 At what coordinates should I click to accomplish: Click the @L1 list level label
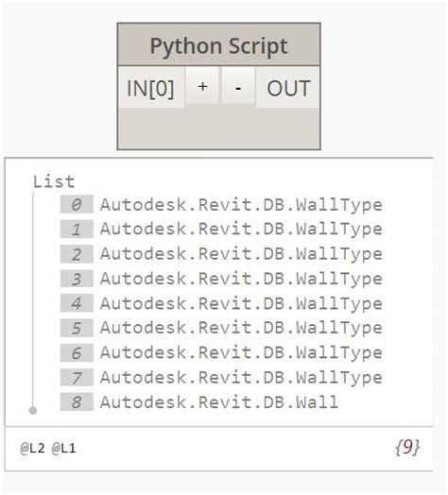tap(63, 449)
